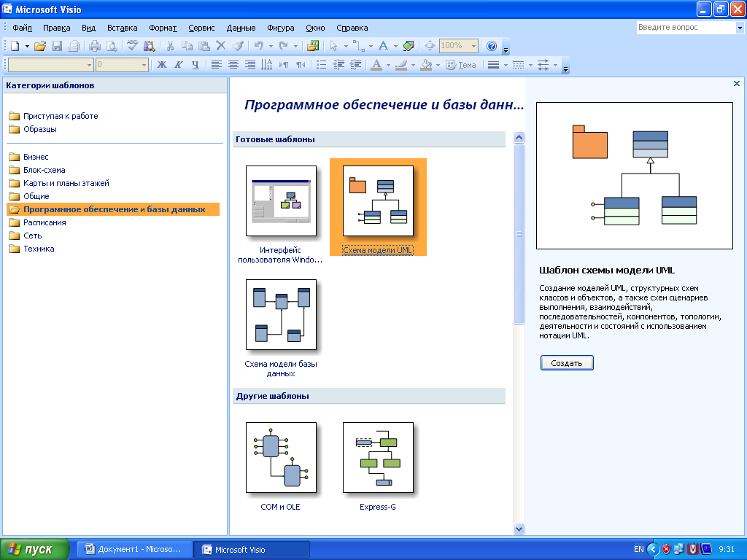This screenshot has width=747, height=560.
Task: Open the Файл menu
Action: coord(22,28)
